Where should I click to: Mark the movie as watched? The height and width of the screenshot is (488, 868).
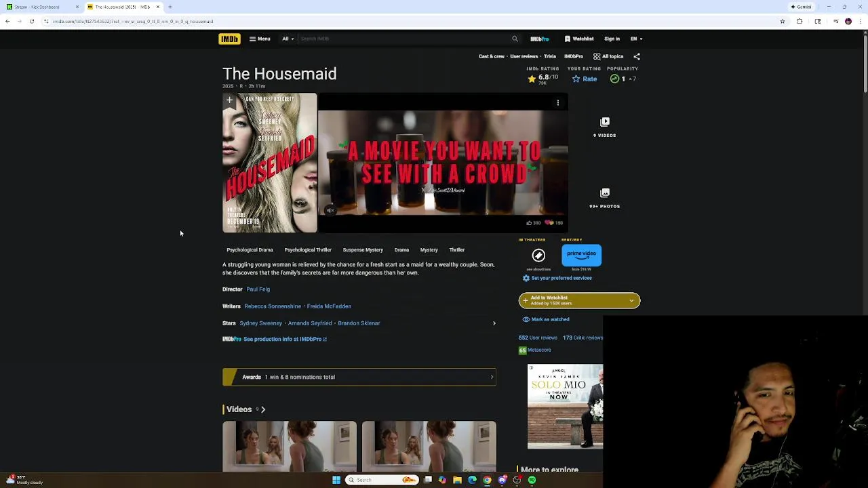[x=546, y=319]
